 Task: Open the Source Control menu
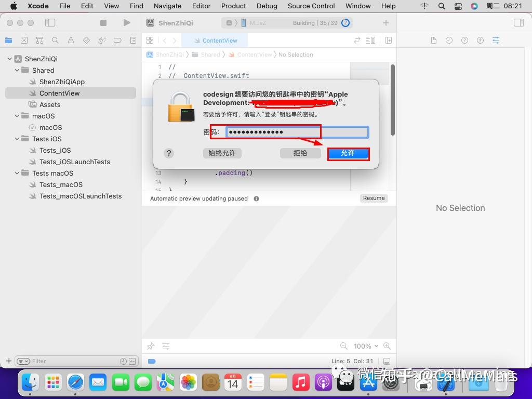click(311, 6)
